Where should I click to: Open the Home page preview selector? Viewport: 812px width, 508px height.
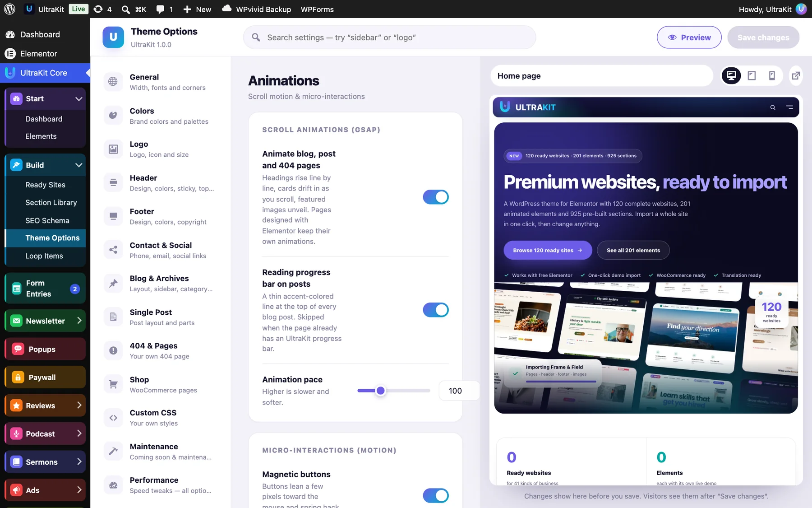coord(602,76)
